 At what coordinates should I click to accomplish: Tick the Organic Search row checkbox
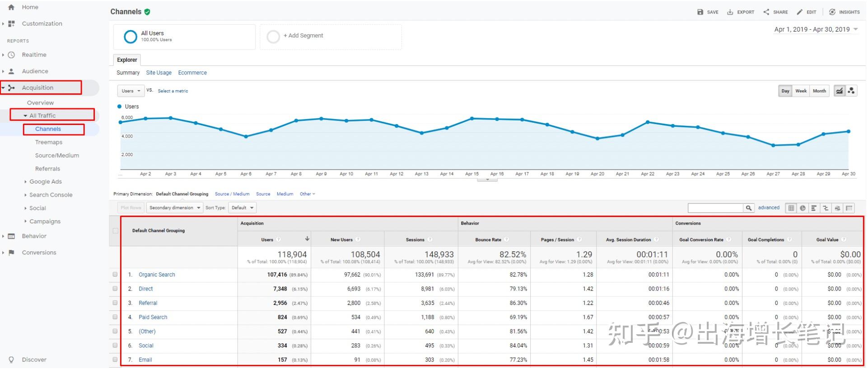pyautogui.click(x=115, y=274)
